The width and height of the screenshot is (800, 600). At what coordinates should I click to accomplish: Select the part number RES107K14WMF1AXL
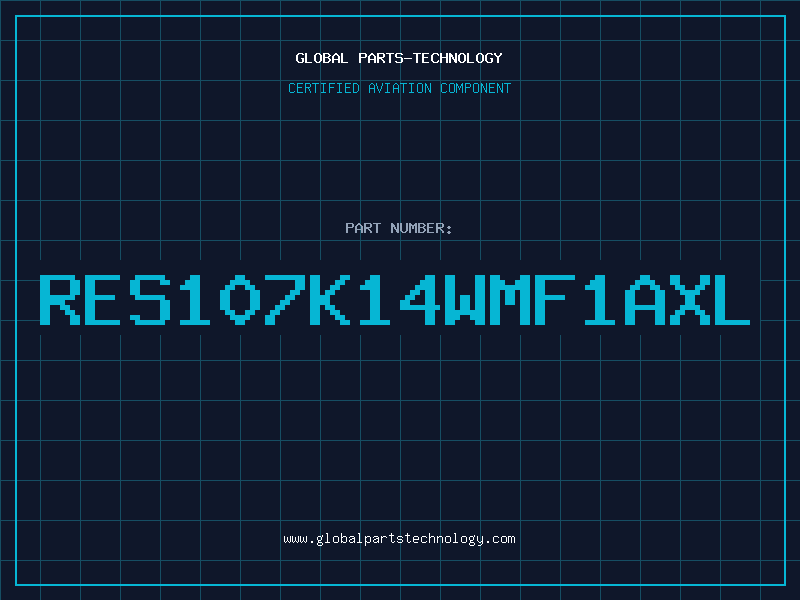pos(395,300)
